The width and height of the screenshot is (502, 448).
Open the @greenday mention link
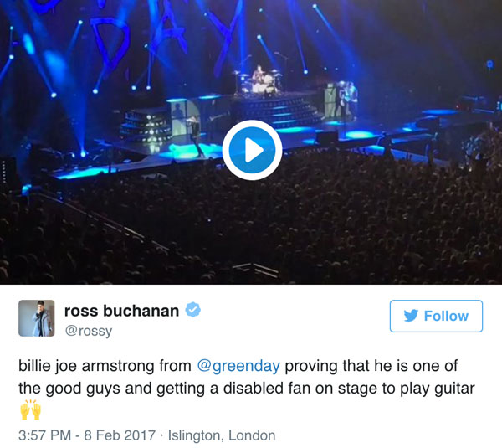click(x=238, y=366)
